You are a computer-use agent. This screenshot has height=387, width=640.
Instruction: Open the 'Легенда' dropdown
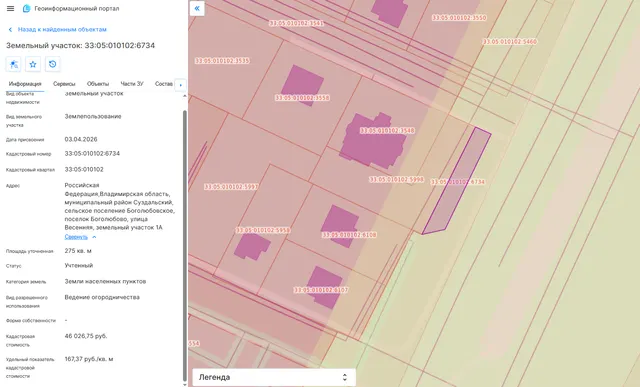click(x=274, y=377)
